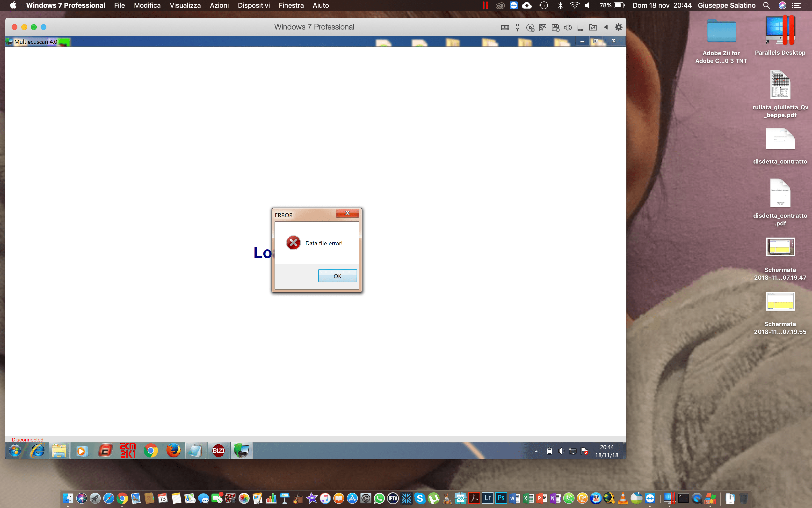Open the Windows Start menu orb
This screenshot has height=508, width=812.
click(x=15, y=450)
